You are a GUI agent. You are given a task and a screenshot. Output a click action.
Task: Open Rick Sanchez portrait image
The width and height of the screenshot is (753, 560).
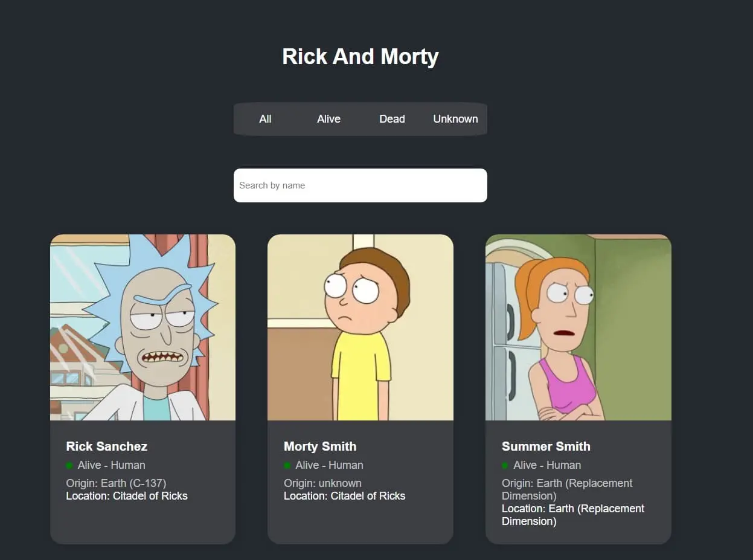tap(143, 327)
